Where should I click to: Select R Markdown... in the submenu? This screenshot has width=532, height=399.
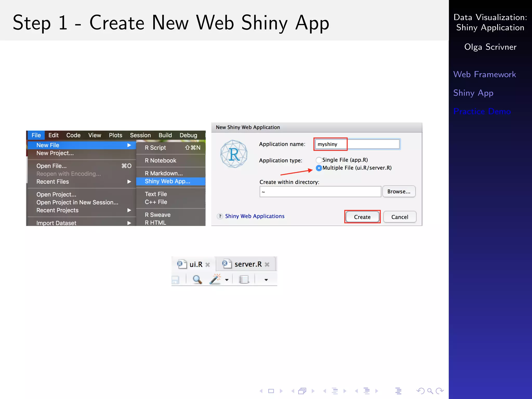point(171,173)
